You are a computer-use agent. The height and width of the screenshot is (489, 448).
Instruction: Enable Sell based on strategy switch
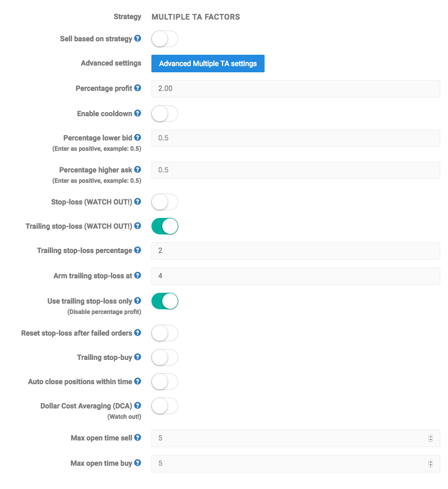click(165, 39)
